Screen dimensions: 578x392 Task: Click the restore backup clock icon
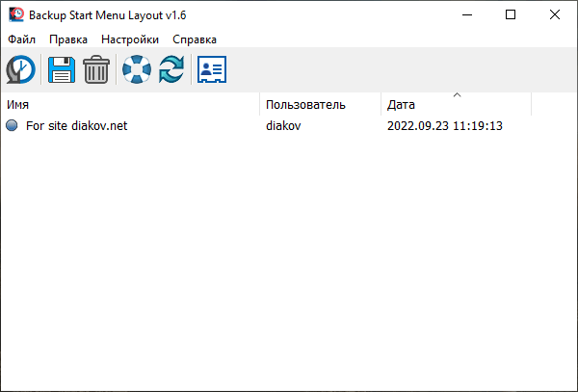pos(20,69)
